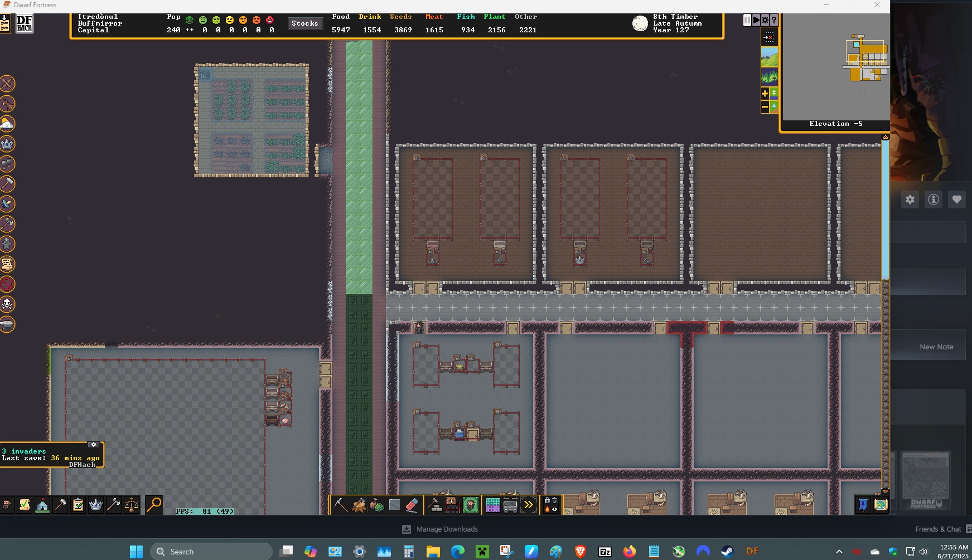This screenshot has height=560, width=972.
Task: Pause the game with the pause button
Action: pos(747,20)
